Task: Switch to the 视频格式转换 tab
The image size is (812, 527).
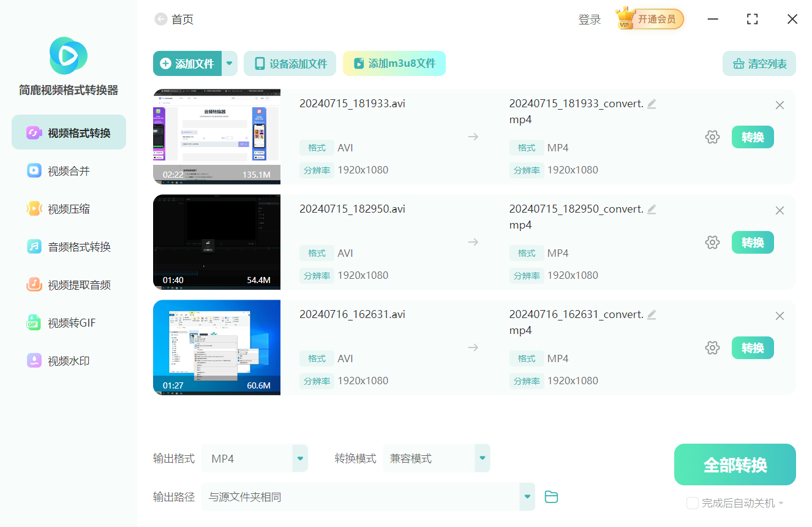Action: (68, 132)
